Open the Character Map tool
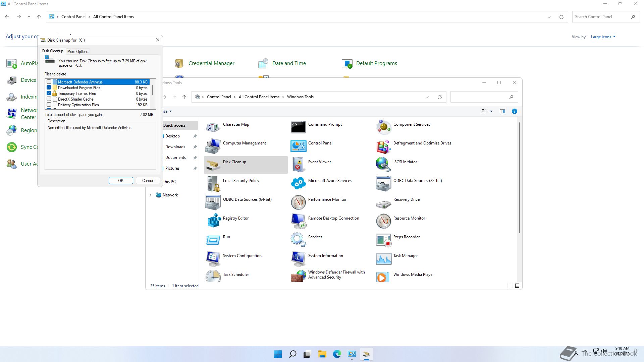 [x=213, y=127]
